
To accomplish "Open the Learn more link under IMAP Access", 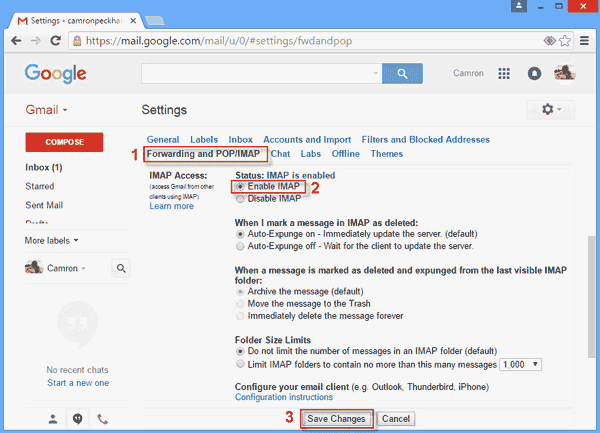I will tap(171, 206).
